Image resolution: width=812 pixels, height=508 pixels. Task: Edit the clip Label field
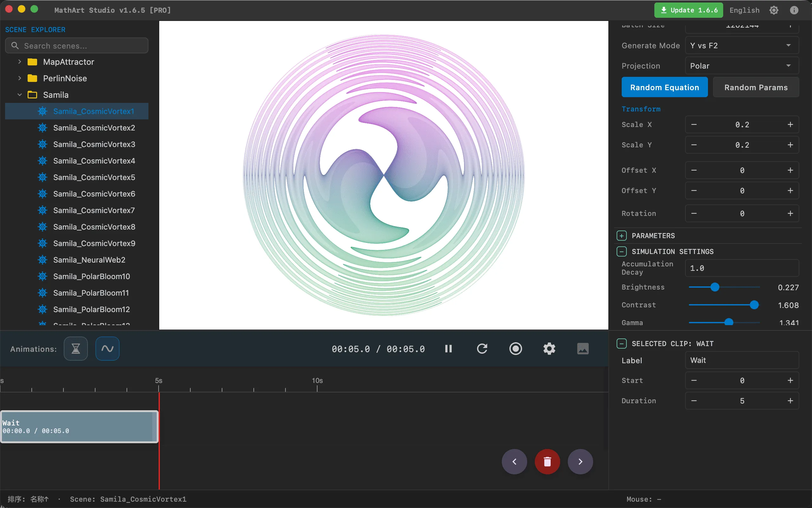pyautogui.click(x=742, y=360)
